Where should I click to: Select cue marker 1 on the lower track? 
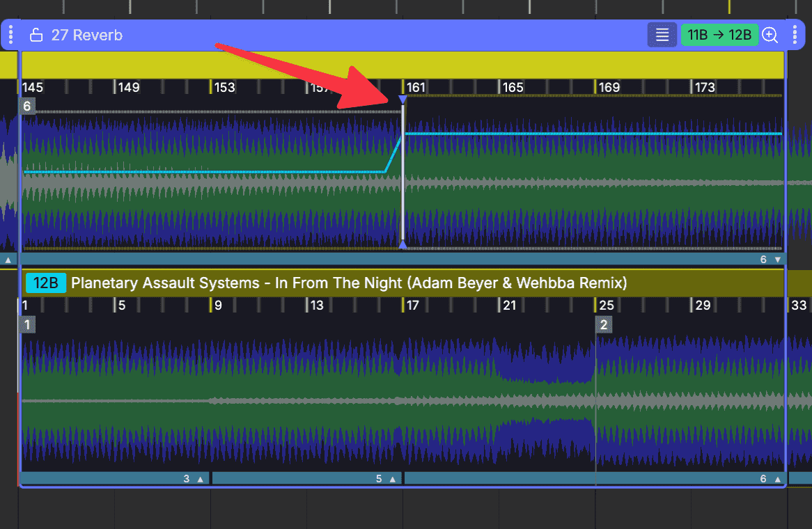click(27, 324)
